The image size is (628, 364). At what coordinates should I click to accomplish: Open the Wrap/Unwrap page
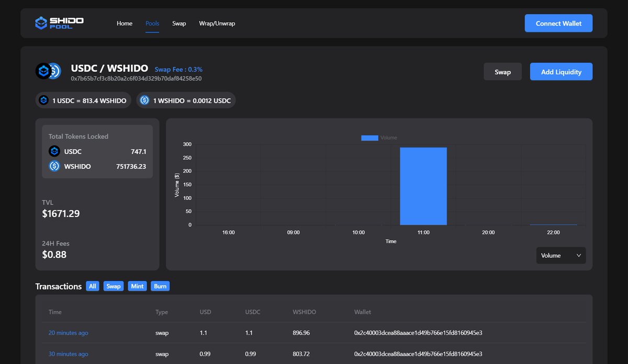pyautogui.click(x=217, y=24)
